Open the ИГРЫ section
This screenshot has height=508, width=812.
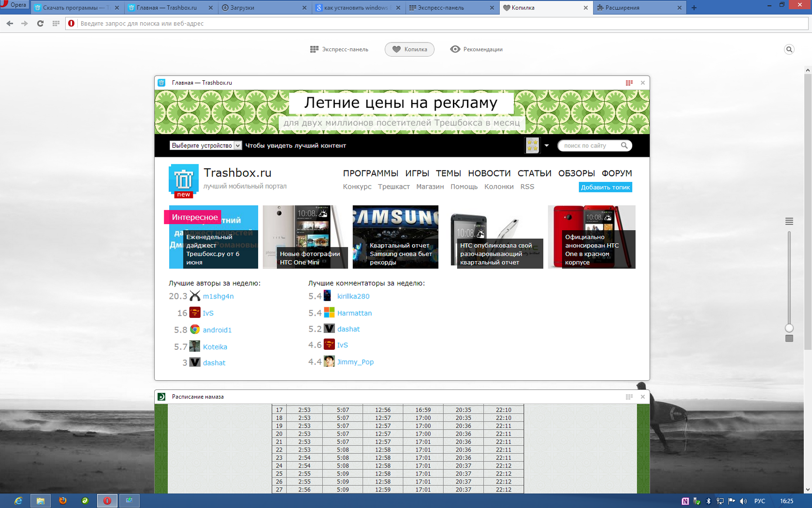tap(417, 173)
